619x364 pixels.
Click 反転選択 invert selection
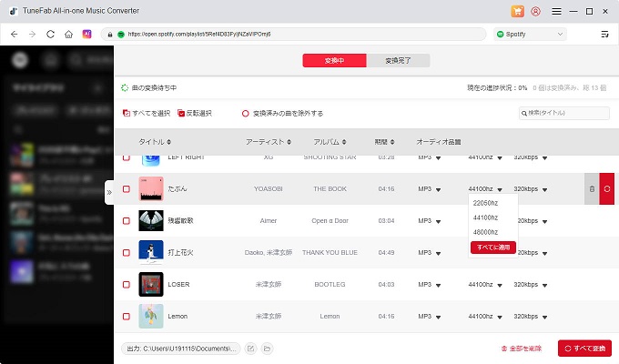pos(195,114)
